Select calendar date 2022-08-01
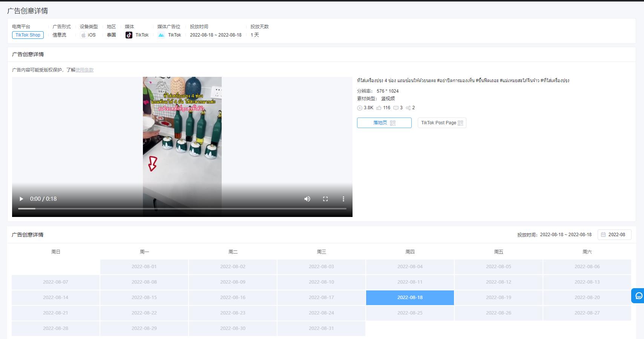This screenshot has height=339, width=644. (144, 267)
